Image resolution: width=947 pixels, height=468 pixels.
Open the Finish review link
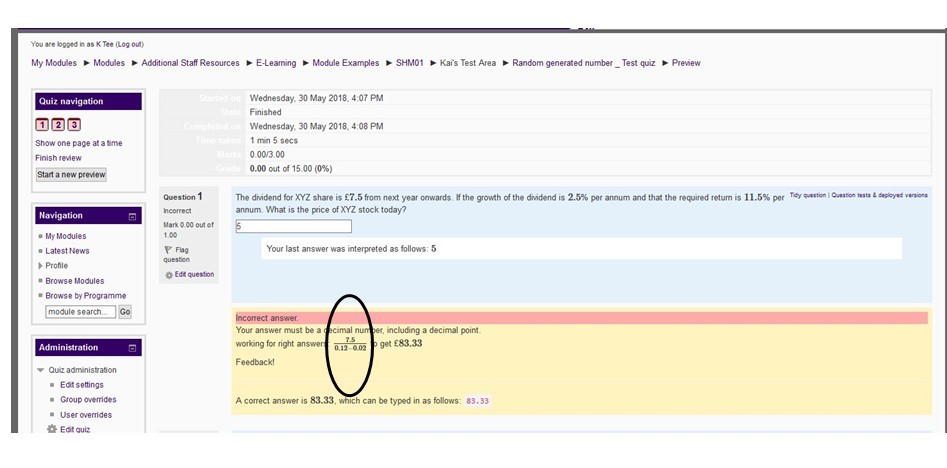click(58, 158)
